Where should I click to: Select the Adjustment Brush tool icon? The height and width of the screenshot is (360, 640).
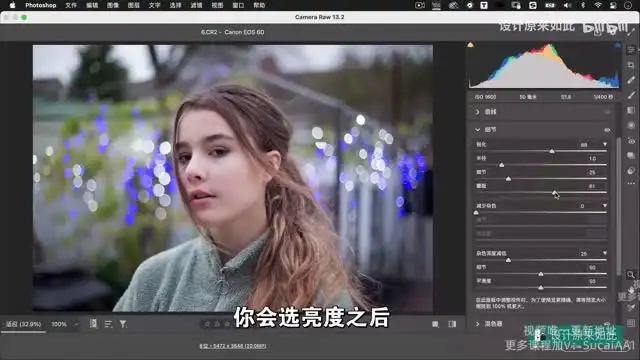(x=631, y=95)
